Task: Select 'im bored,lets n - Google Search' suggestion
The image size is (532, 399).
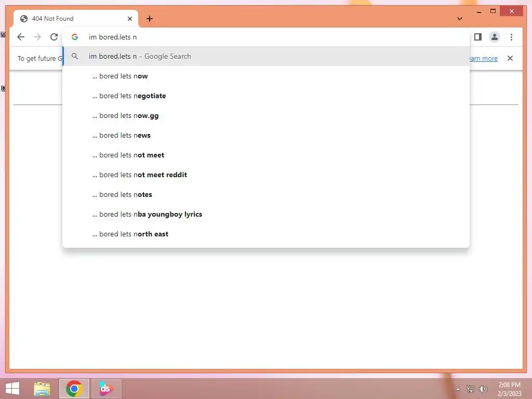Action: pos(267,56)
